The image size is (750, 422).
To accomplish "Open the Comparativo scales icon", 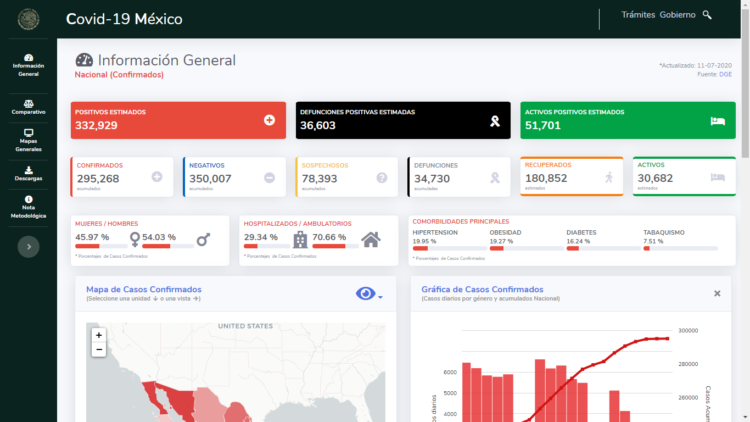I will click(28, 104).
